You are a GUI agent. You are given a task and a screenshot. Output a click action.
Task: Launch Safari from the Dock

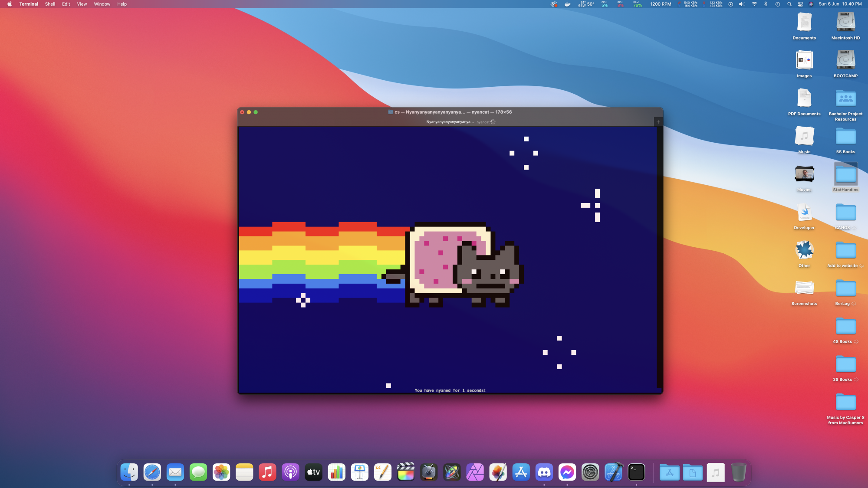coord(152,472)
